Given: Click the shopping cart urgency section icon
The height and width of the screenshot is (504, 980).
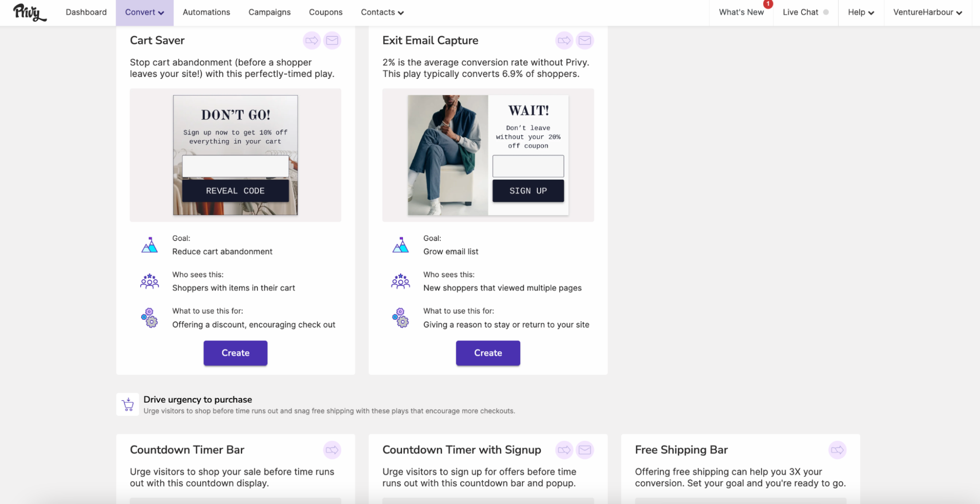Looking at the screenshot, I should (x=128, y=405).
